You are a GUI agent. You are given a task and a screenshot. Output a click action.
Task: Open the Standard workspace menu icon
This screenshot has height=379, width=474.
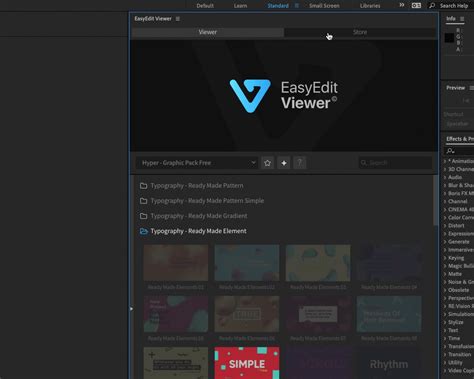(x=297, y=6)
